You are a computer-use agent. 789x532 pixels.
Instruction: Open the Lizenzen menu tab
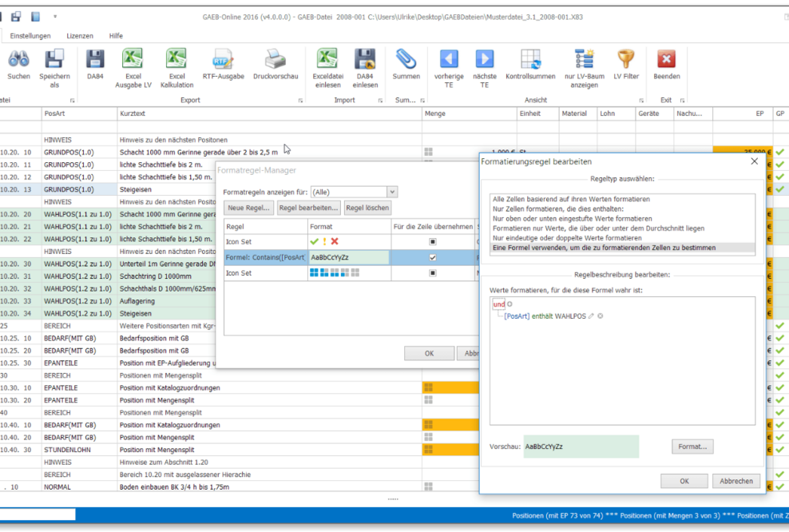point(80,36)
